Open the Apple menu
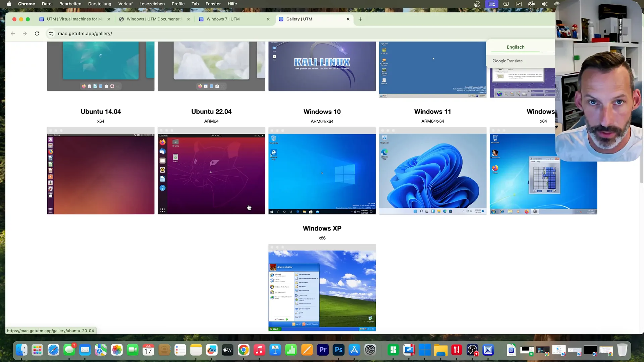Screen dimensions: 644x362 pyautogui.click(x=9, y=4)
